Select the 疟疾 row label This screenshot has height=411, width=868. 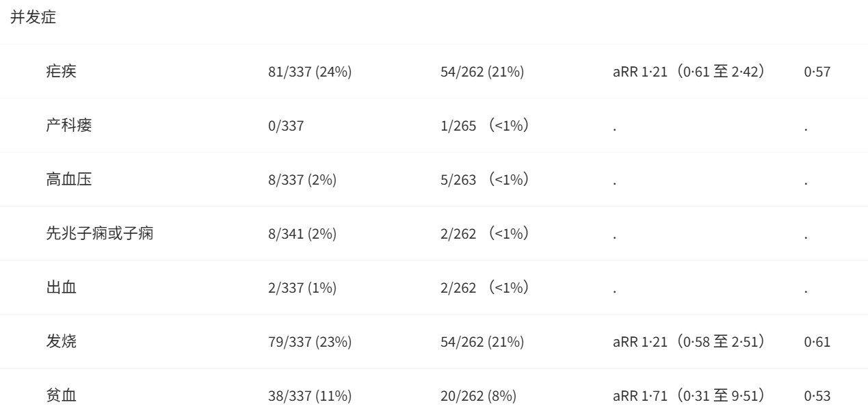tap(61, 72)
